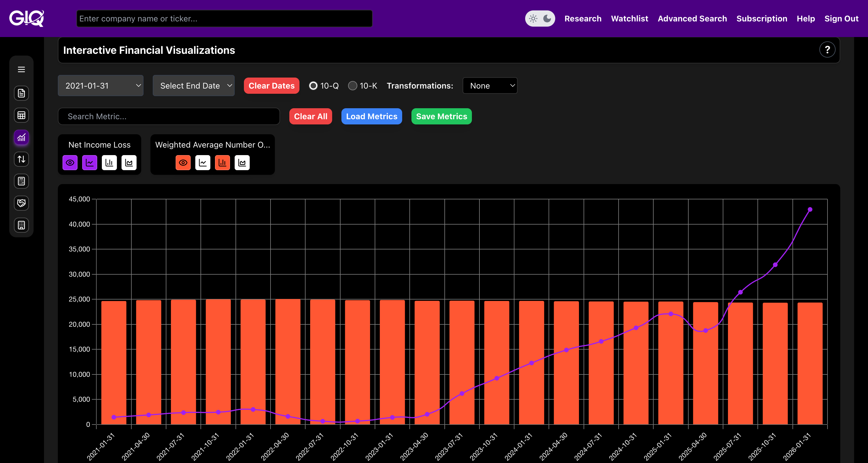Set Weighted Average metric to area chart
This screenshot has width=868, height=463.
pos(242,163)
